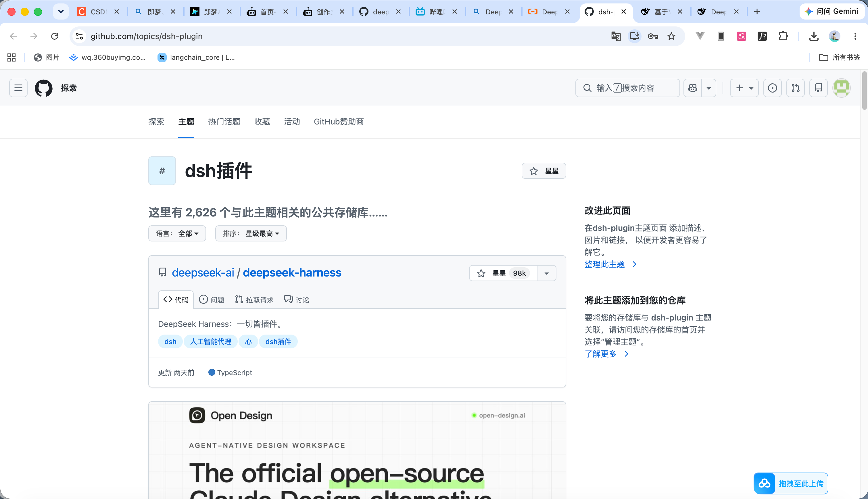Open the 语言 全部 language filter dropdown
Viewport: 868px width, 499px height.
pyautogui.click(x=177, y=233)
